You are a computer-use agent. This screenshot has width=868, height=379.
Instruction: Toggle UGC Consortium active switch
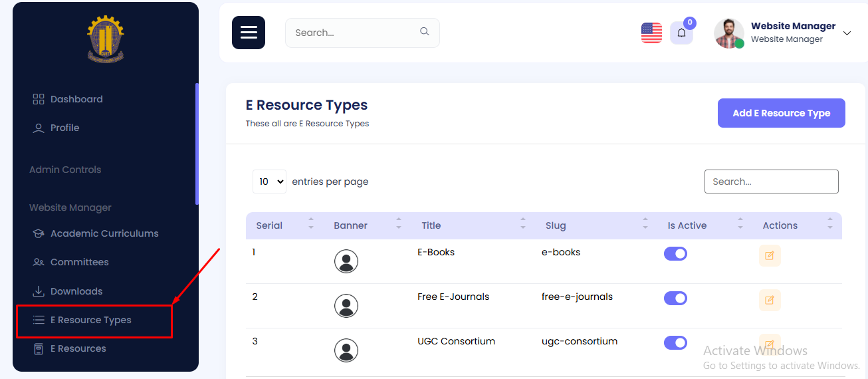click(x=675, y=342)
